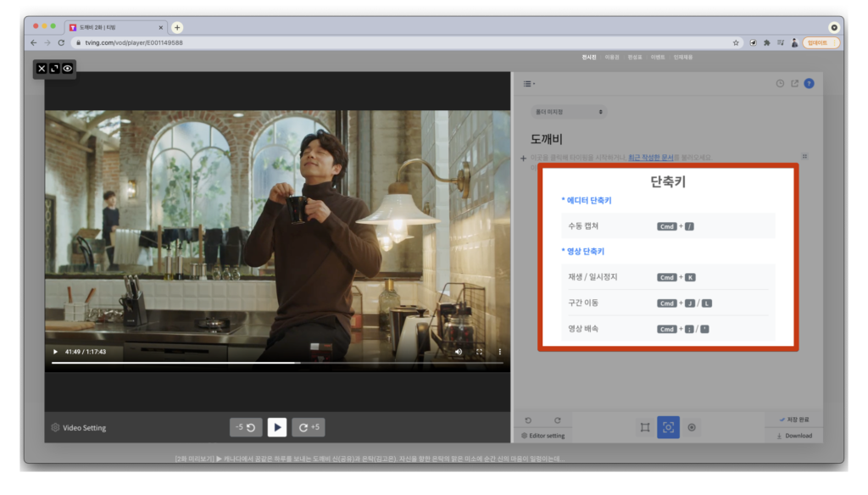Click the 41:49 / 1:17:43 time display
The height and width of the screenshot is (495, 868).
(86, 352)
